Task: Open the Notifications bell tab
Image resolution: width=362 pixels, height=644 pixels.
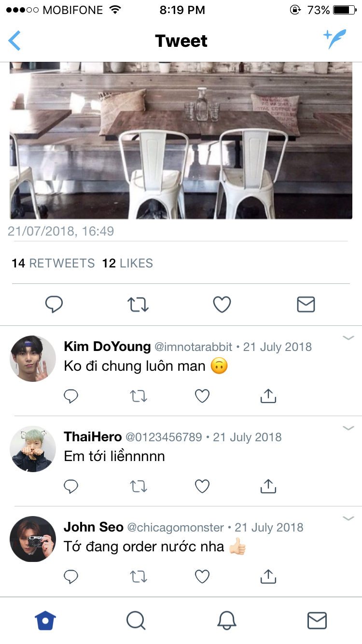Action: (226, 620)
